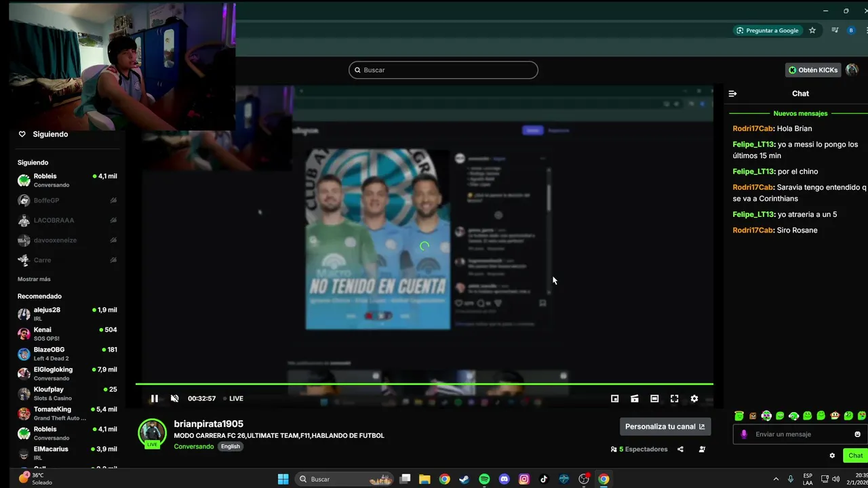Bookmark page with star icon
This screenshot has width=868, height=488.
point(812,30)
